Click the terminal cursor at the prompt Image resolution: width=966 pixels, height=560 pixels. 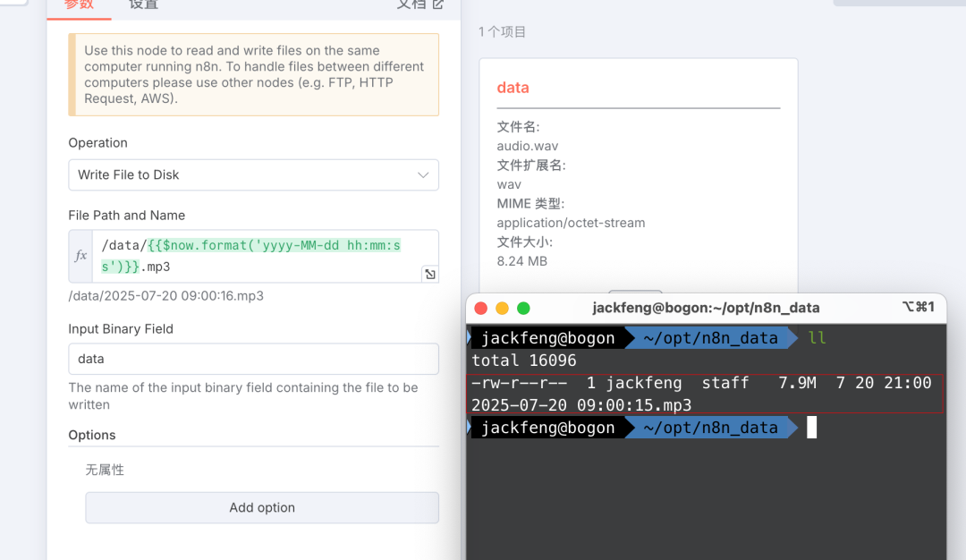click(812, 428)
